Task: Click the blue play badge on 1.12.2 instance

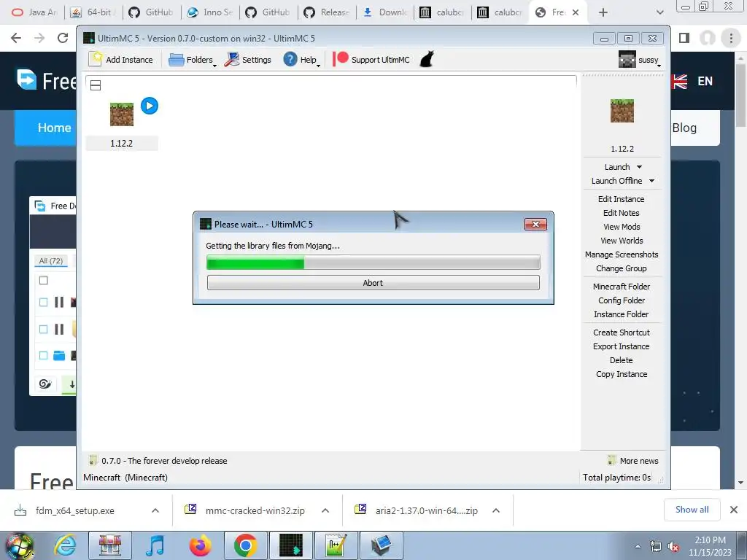Action: [150, 106]
